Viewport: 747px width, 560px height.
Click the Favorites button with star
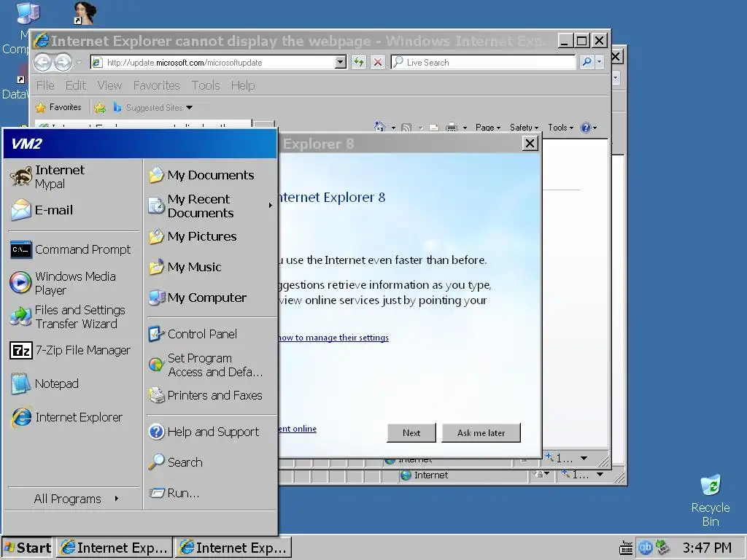pos(58,108)
